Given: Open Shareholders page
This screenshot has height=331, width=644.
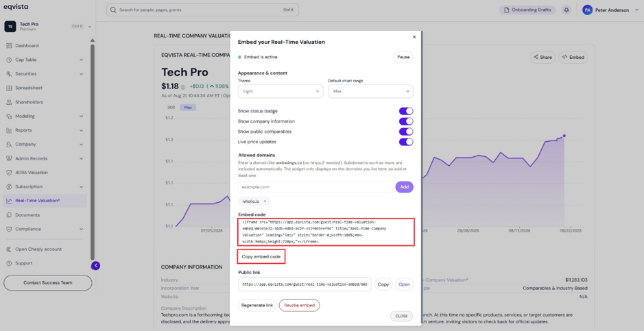Looking at the screenshot, I should (x=29, y=102).
